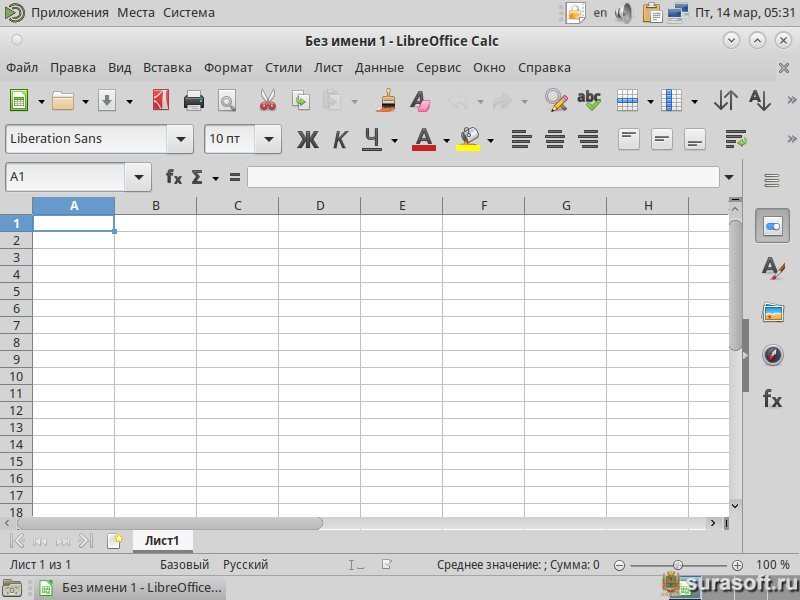The image size is (800, 600).
Task: Print the spreadsheet
Action: pyautogui.click(x=194, y=101)
